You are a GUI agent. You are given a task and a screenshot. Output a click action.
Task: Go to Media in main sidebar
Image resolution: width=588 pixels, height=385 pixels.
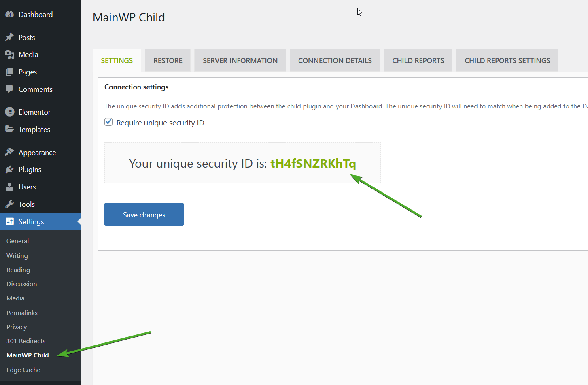(28, 54)
